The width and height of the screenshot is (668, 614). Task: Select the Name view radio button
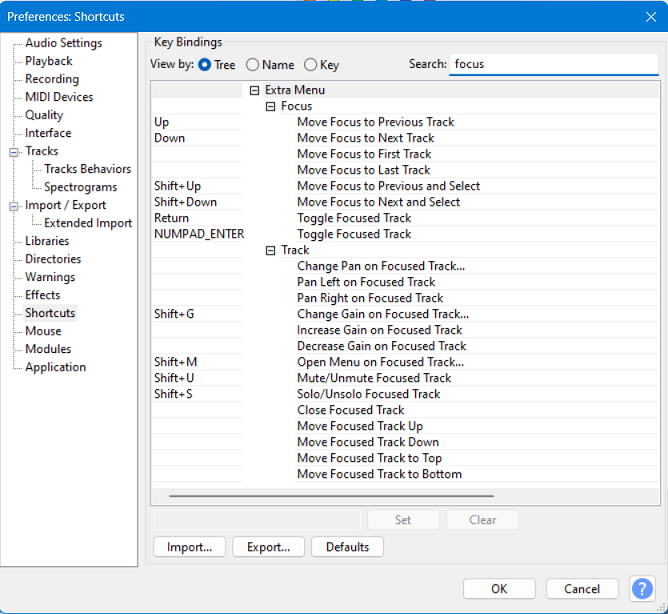pyautogui.click(x=253, y=65)
